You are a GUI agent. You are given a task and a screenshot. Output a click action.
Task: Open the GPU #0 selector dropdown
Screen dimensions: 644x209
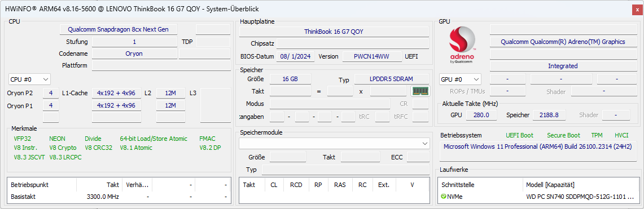pos(460,79)
